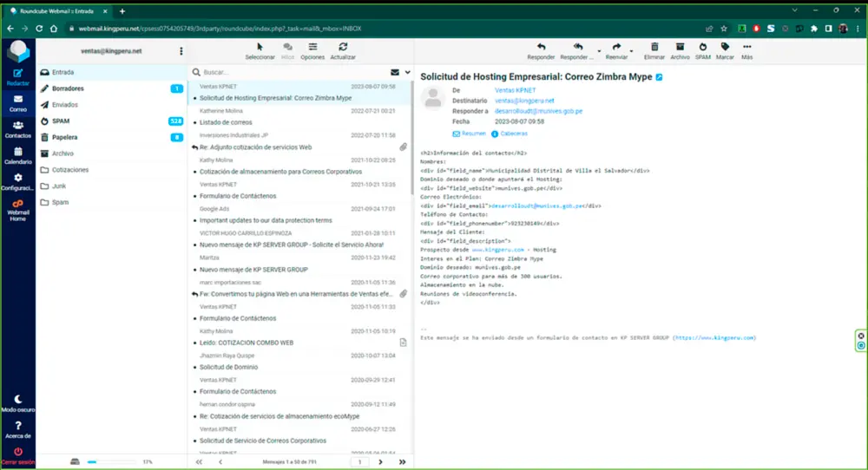Open message in new window icon

(x=660, y=77)
